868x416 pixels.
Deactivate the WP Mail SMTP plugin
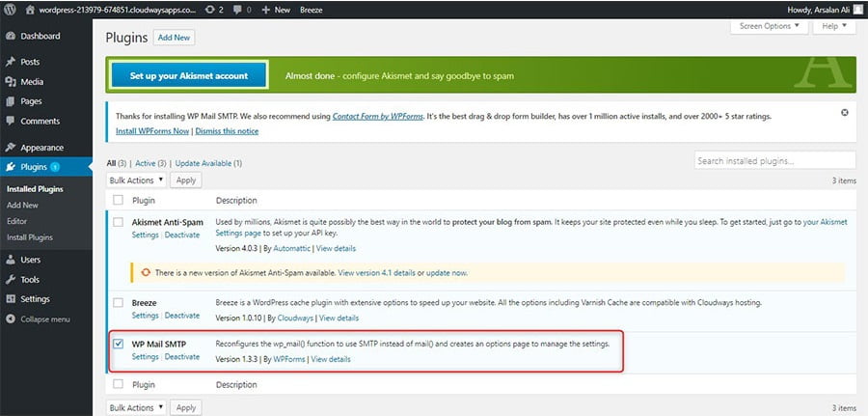(182, 357)
